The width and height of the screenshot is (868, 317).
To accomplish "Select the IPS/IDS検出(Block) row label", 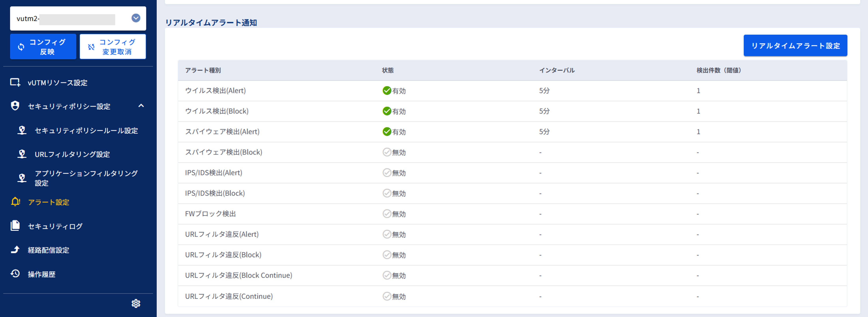I will (x=215, y=193).
